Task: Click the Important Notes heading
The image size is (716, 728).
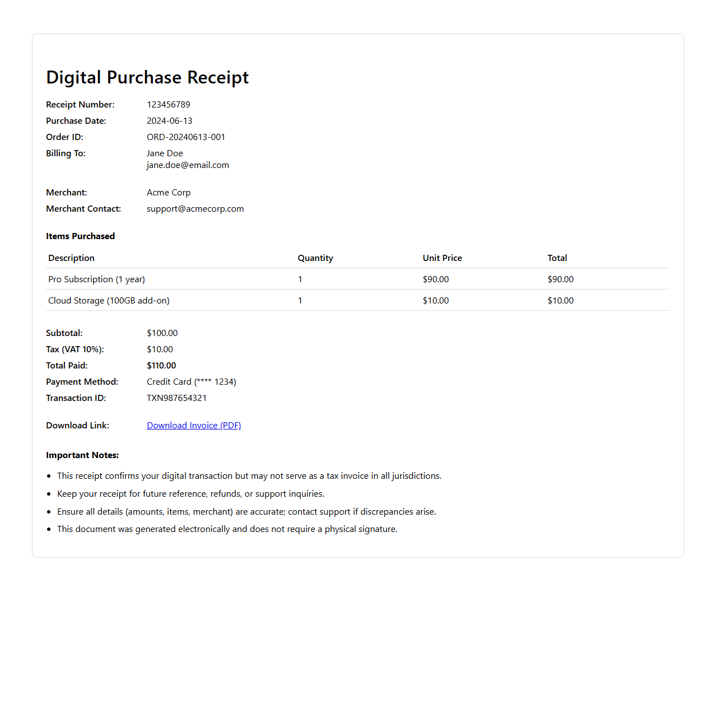Action: (82, 455)
